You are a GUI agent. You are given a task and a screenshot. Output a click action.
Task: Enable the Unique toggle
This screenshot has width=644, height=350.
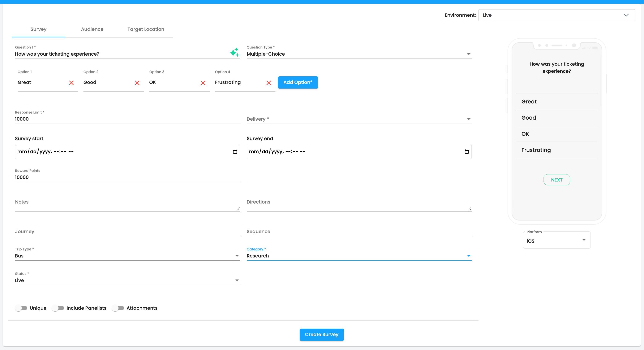[21, 308]
